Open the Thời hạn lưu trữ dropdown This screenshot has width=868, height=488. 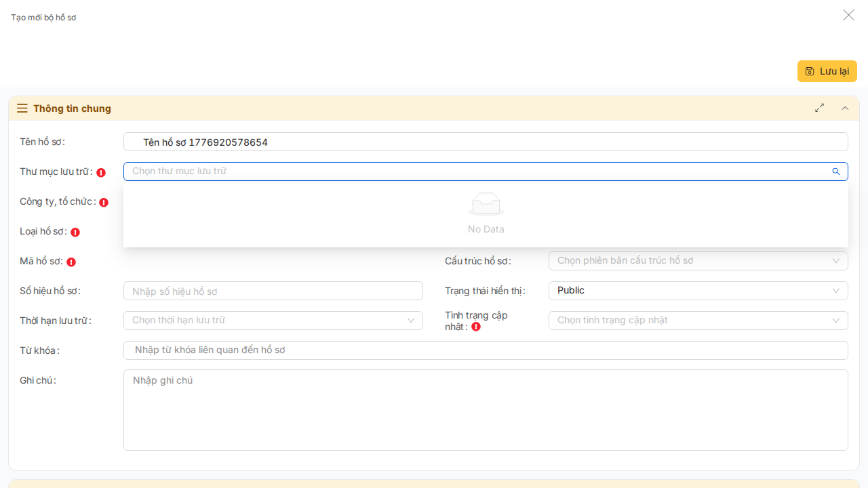coord(273,321)
